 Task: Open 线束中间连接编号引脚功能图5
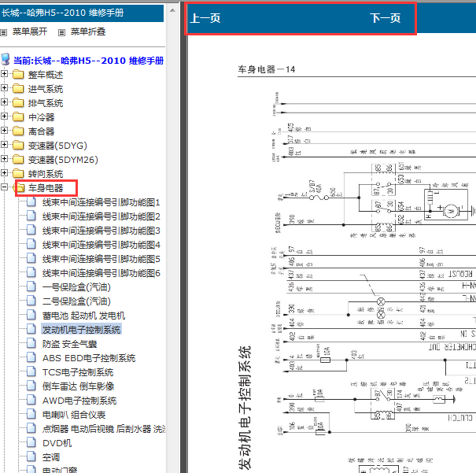pyautogui.click(x=101, y=259)
